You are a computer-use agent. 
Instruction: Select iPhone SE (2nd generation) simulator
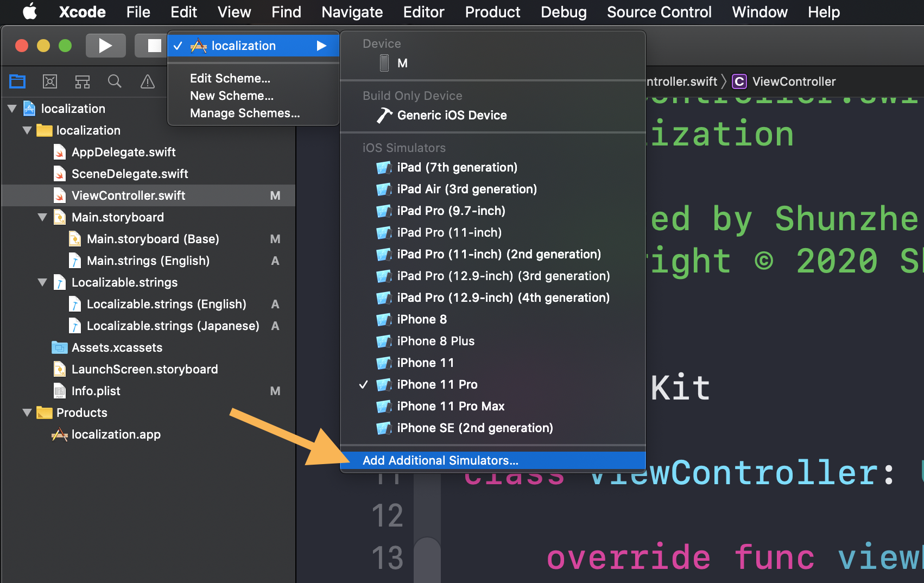point(493,428)
